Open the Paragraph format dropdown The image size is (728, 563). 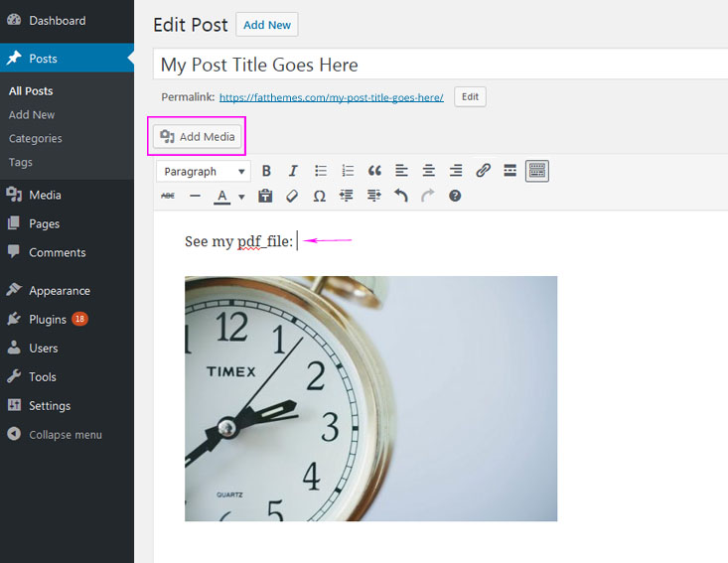click(x=204, y=171)
